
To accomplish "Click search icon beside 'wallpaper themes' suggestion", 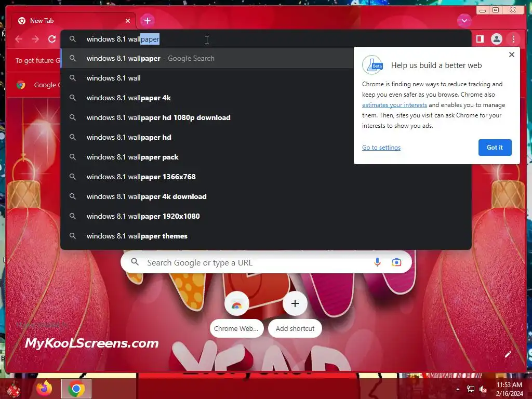I will coord(73,236).
